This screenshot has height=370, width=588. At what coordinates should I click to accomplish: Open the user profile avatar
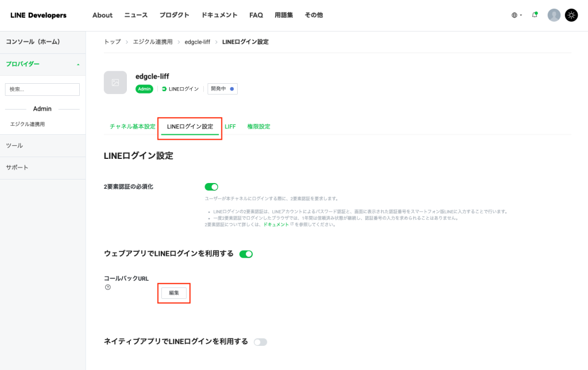click(x=554, y=15)
